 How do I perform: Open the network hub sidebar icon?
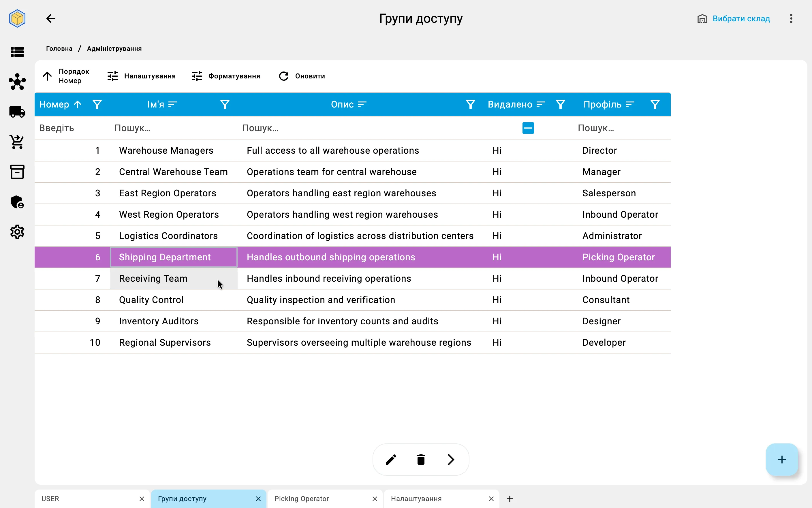17,82
